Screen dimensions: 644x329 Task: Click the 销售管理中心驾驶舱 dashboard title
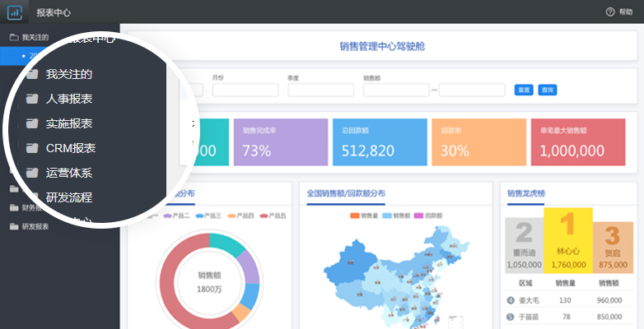[382, 46]
